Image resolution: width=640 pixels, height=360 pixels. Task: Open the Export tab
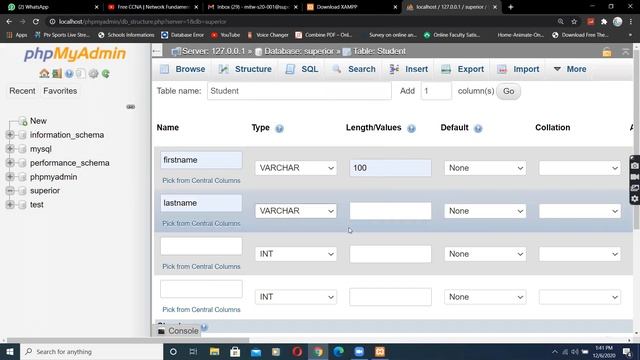coord(462,69)
